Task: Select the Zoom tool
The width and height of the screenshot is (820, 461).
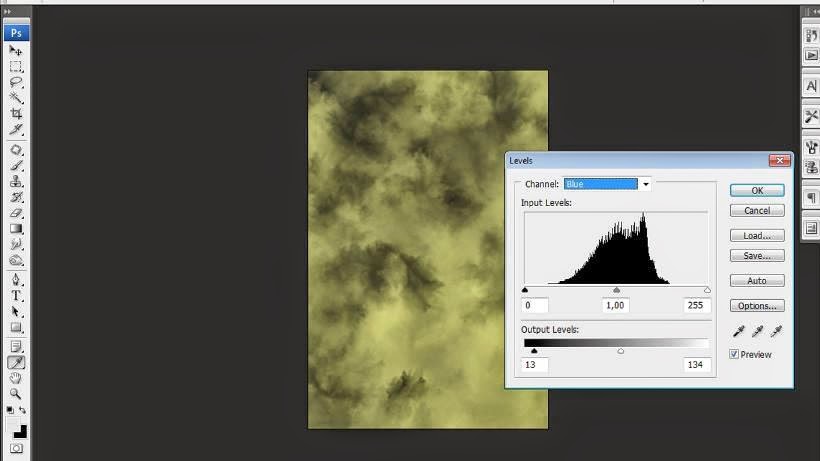Action: pos(16,394)
